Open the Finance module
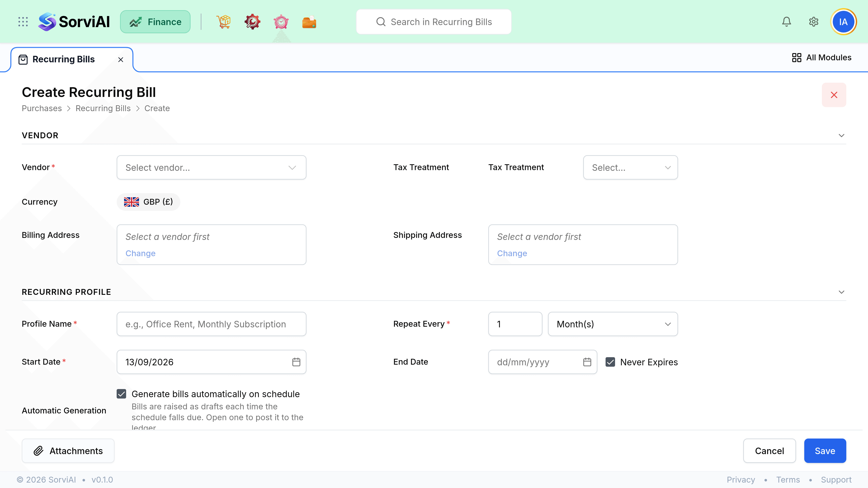Viewport: 868px width, 488px height. click(155, 22)
